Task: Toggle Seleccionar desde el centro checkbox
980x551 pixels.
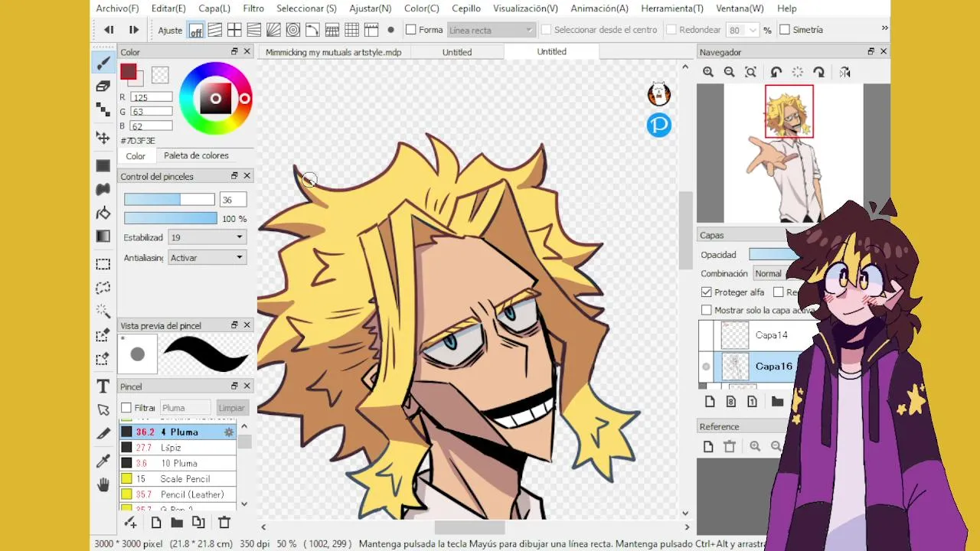Action: [x=546, y=30]
